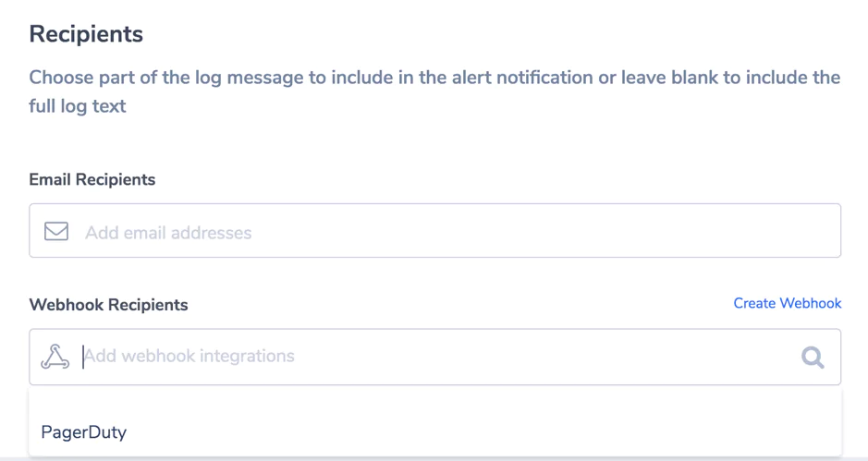
Task: Open the Create Webhook link
Action: coord(788,303)
